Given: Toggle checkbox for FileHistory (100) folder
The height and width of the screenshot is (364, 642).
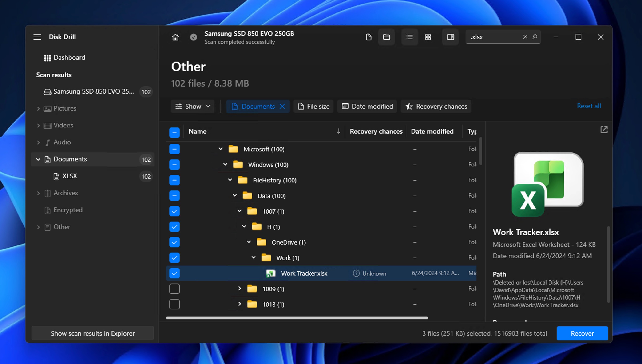Looking at the screenshot, I should (x=174, y=180).
